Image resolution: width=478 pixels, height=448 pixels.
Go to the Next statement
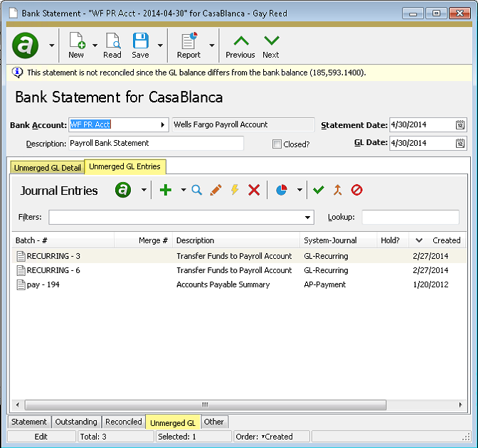click(x=270, y=46)
